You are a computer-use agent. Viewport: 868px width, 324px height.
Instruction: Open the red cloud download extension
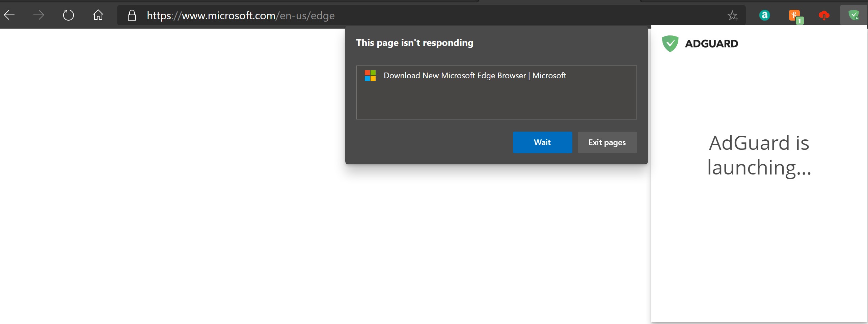(x=824, y=15)
